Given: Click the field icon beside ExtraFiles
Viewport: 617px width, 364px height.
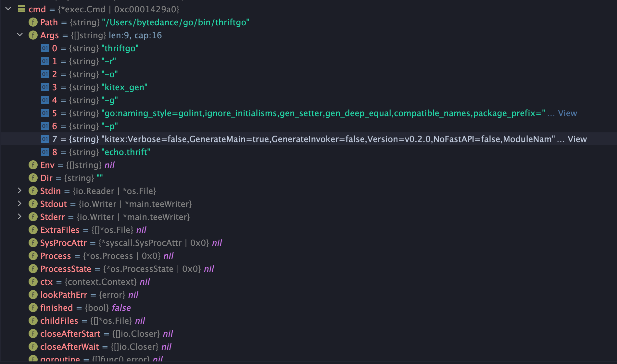Looking at the screenshot, I should coord(32,230).
